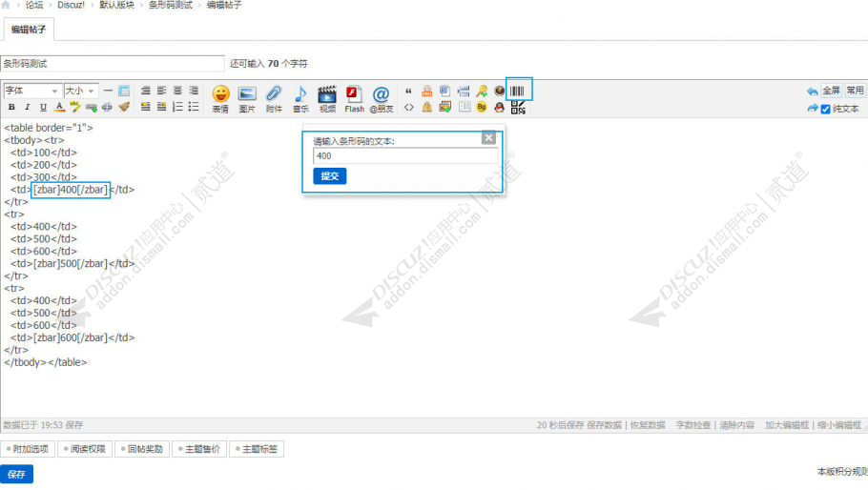
Task: Click the key password icon
Action: pyautogui.click(x=482, y=91)
